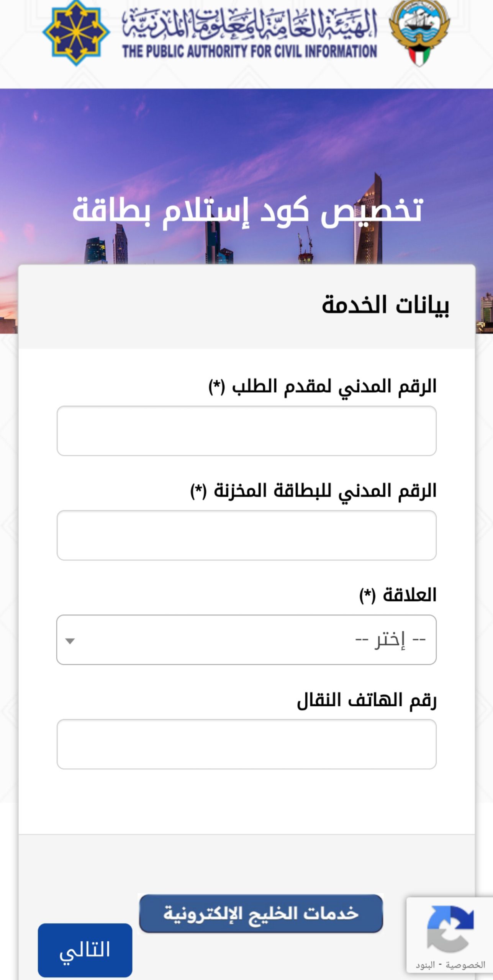This screenshot has height=980, width=493.
Task: Open "خدمات الخليج الإلكترونية" button
Action: (261, 914)
